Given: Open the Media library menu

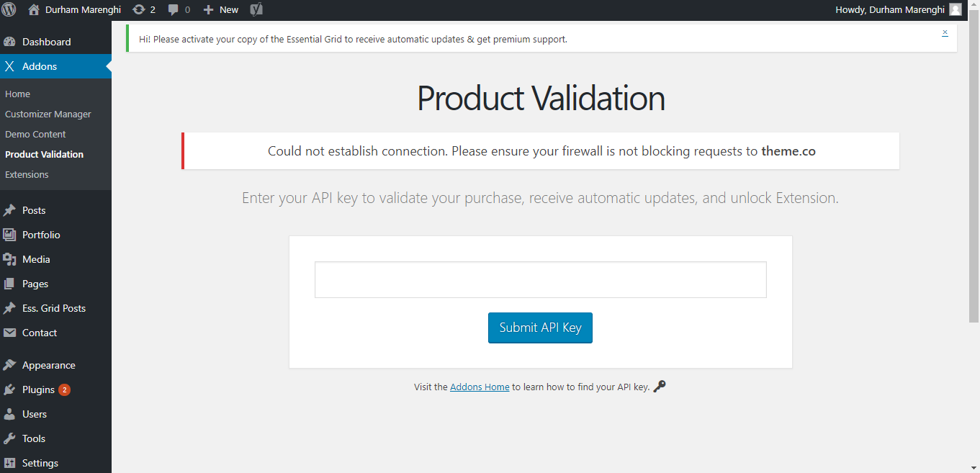Looking at the screenshot, I should [x=36, y=259].
